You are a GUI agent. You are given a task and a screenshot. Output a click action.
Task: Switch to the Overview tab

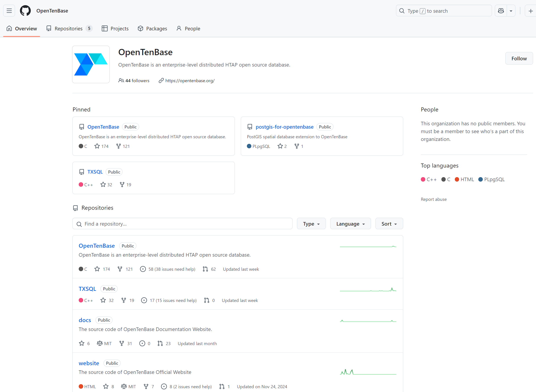coord(22,28)
